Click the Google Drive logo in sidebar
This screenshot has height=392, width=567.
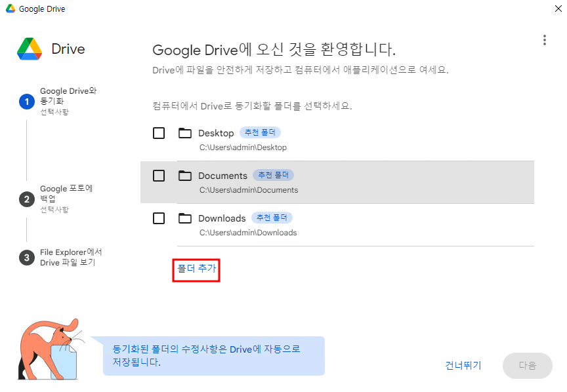(30, 49)
